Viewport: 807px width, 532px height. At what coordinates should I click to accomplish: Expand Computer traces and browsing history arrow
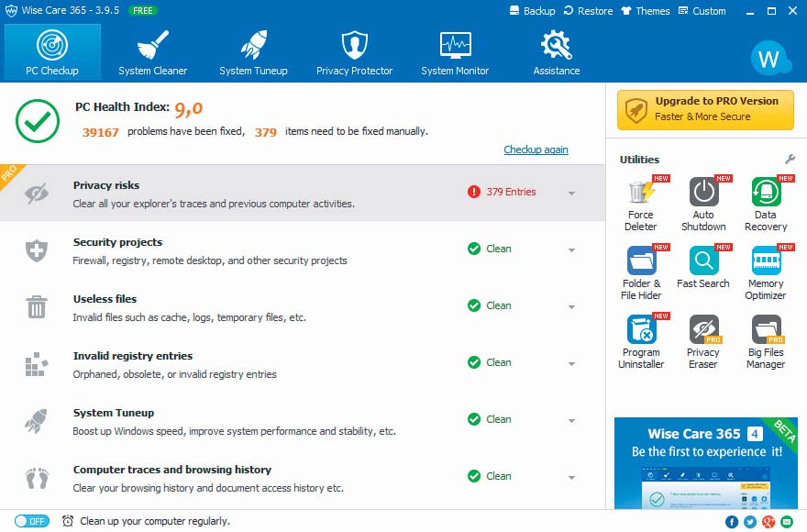[x=571, y=478]
